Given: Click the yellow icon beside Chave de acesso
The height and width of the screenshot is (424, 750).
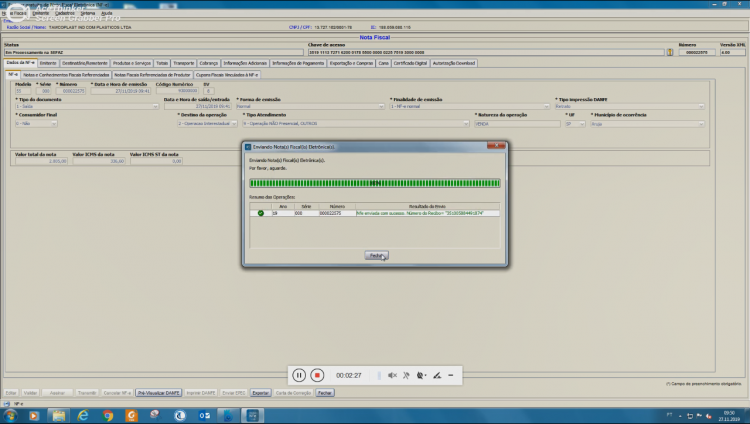Looking at the screenshot, I should pyautogui.click(x=670, y=52).
